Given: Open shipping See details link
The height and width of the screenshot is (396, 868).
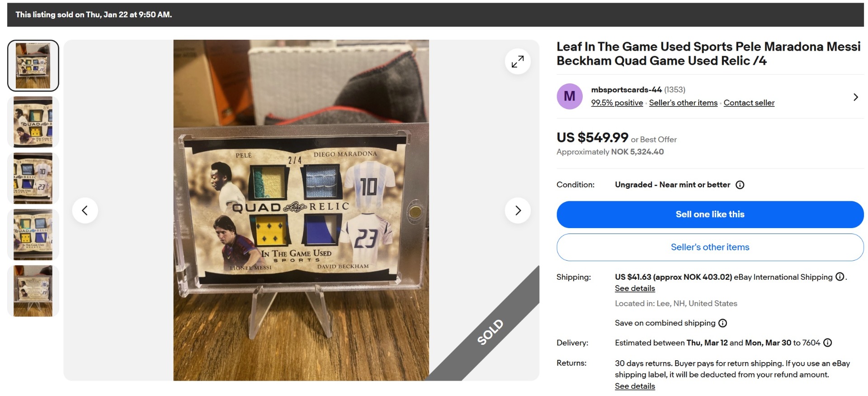Looking at the screenshot, I should coord(635,288).
